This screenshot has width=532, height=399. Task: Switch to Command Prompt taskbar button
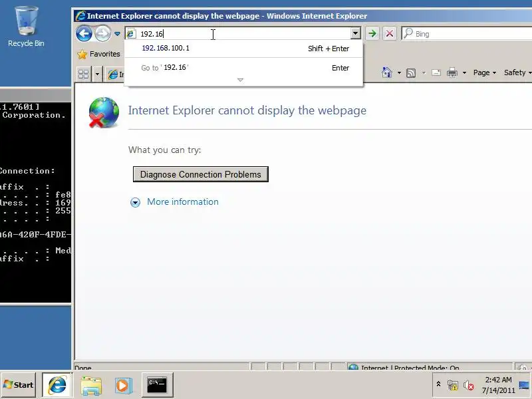coord(157,385)
